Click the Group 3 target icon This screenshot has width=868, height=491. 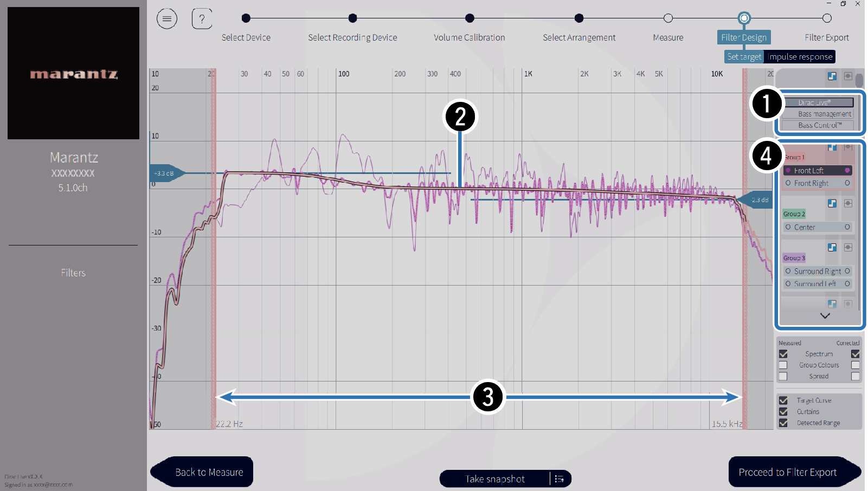click(848, 247)
